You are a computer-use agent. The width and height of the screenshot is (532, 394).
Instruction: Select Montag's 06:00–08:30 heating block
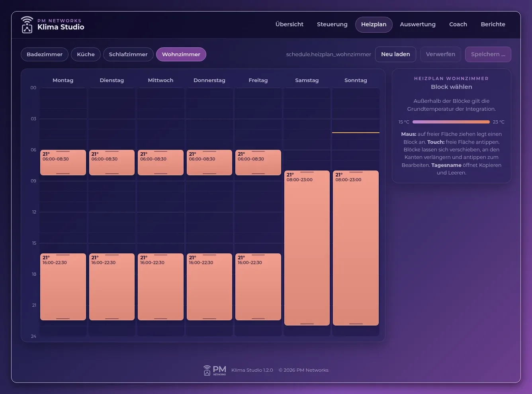[63, 163]
